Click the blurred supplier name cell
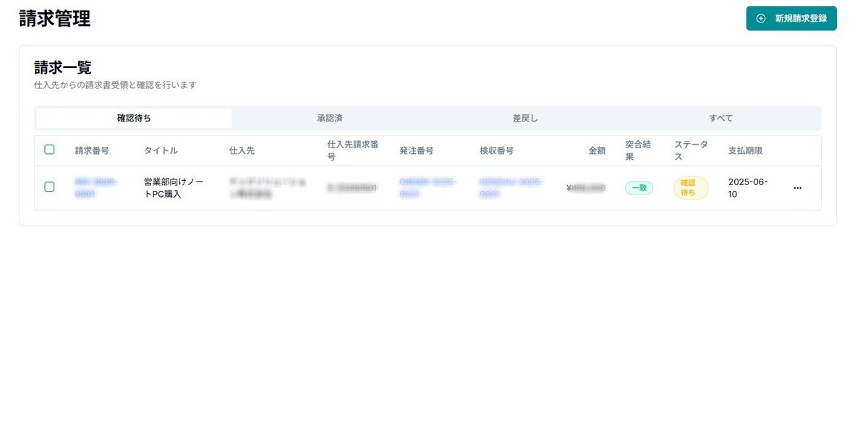Image resolution: width=868 pixels, height=439 pixels. (x=266, y=188)
